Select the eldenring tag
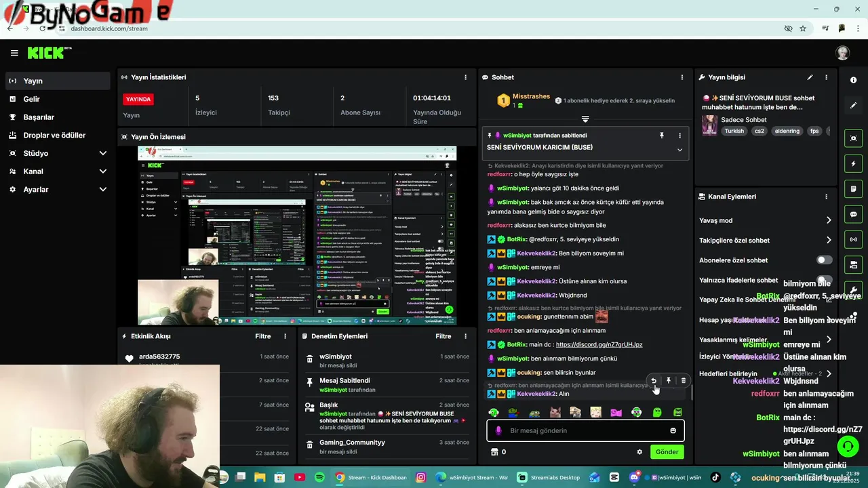 (787, 131)
